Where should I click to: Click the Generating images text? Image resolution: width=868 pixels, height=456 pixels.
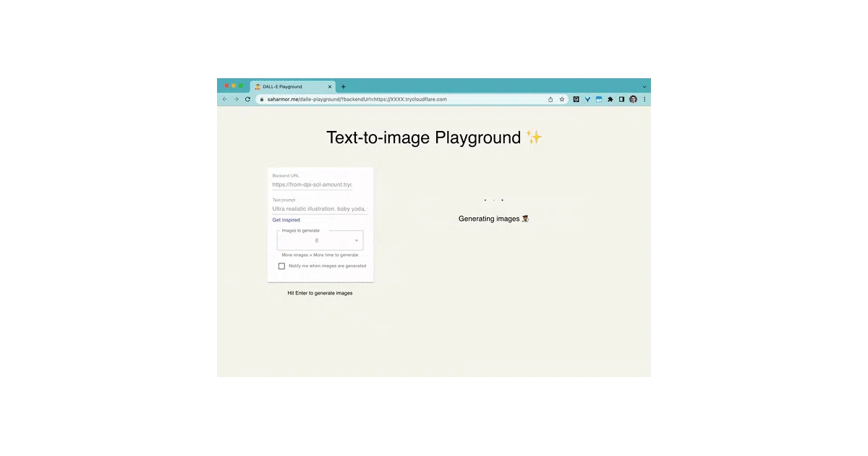pos(494,219)
